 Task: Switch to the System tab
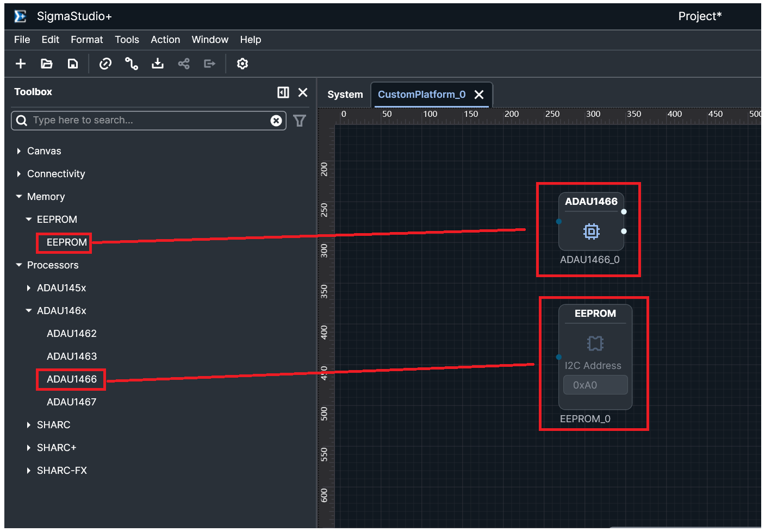[x=345, y=95]
